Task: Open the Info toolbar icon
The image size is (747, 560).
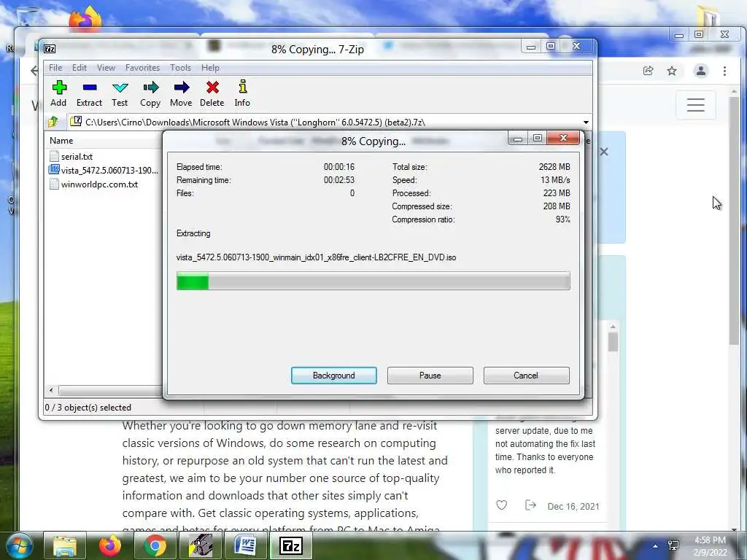Action: (x=242, y=87)
